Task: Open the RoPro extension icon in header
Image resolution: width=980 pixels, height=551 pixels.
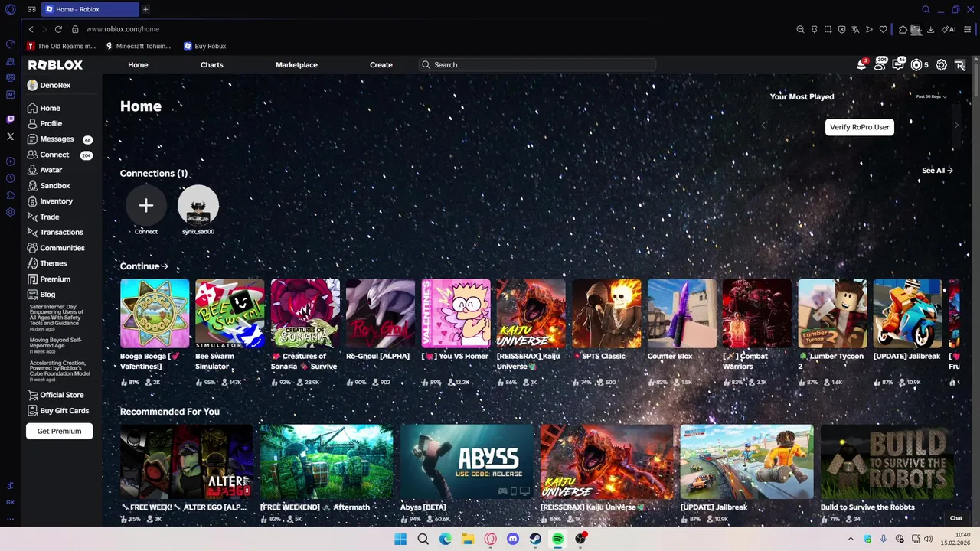Action: point(960,65)
